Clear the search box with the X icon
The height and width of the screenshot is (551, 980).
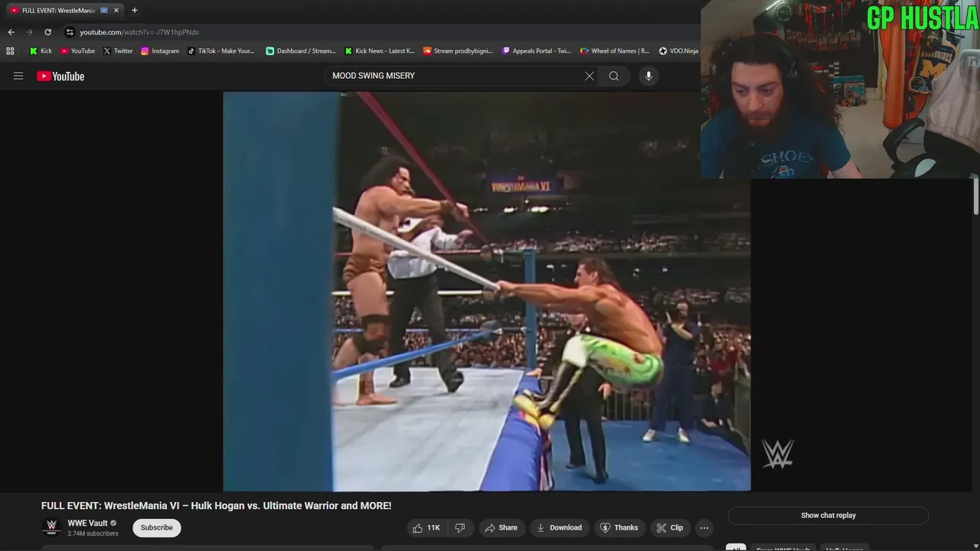pyautogui.click(x=590, y=76)
